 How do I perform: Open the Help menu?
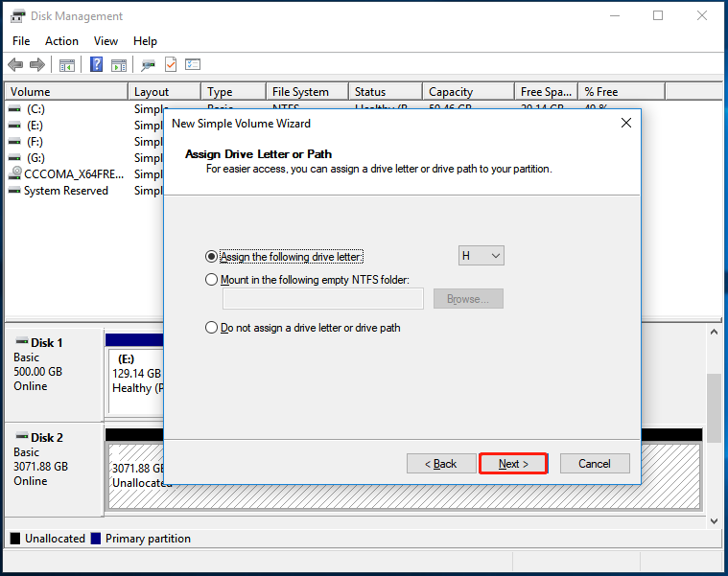pos(145,41)
